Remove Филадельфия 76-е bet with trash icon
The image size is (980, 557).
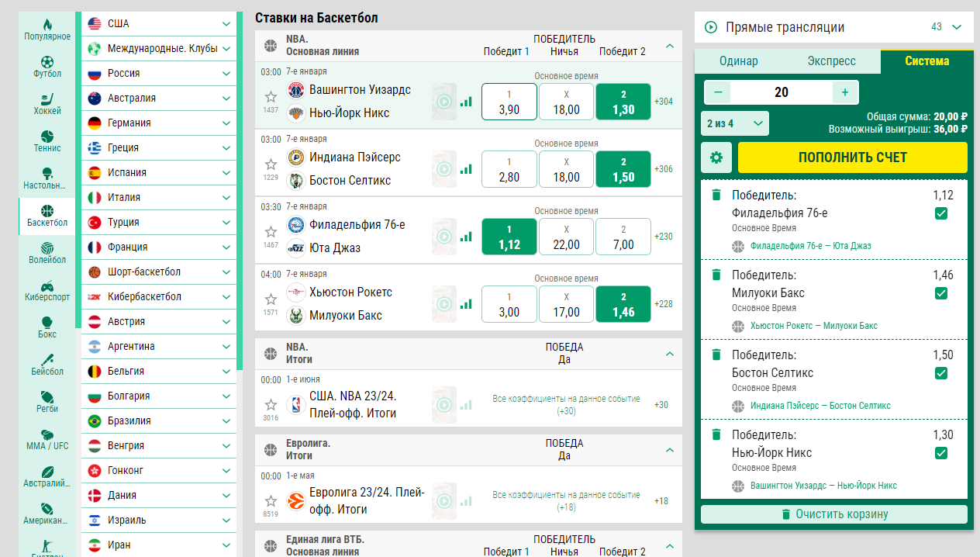[x=716, y=195]
